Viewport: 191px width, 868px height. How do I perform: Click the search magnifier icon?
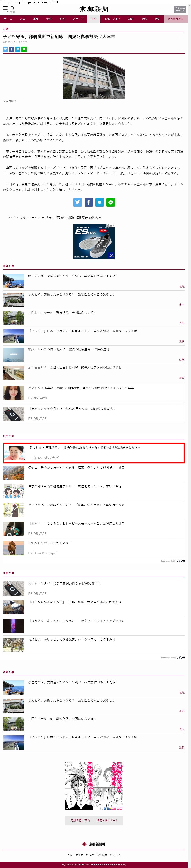pyautogui.click(x=12, y=8)
